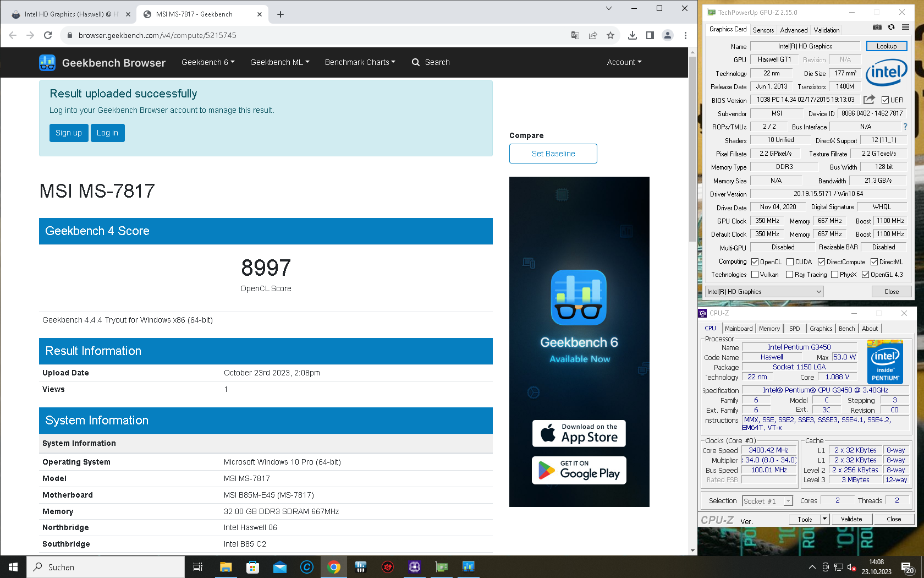This screenshot has width=924, height=578.
Task: Go back with the Chrome back arrow
Action: point(13,35)
